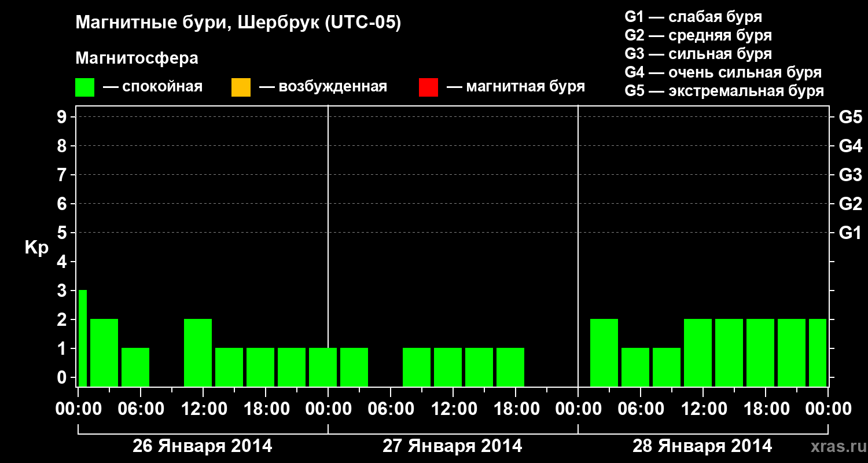
Task: Click the 'Kp' axis title
Action: [36, 248]
